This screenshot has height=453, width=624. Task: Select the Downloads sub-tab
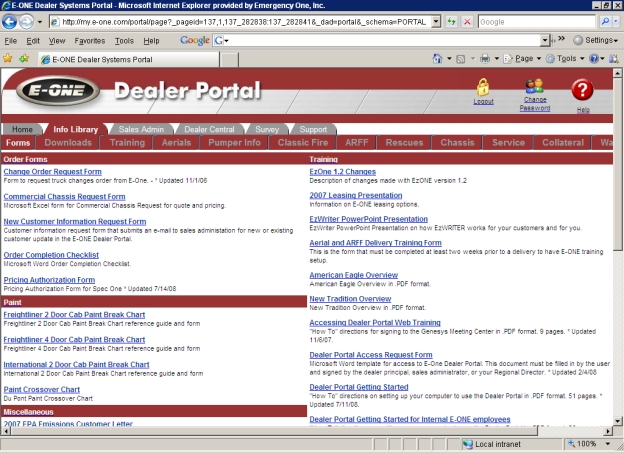pyautogui.click(x=68, y=143)
